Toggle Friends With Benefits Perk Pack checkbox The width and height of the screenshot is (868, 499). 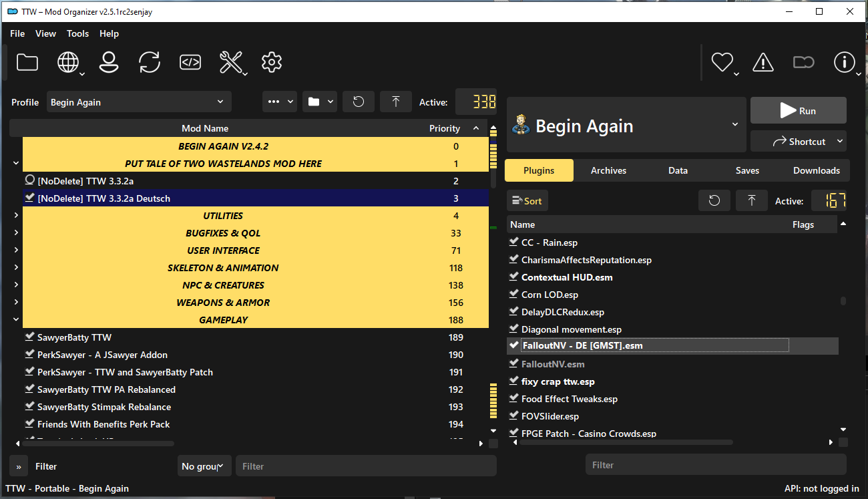coord(29,424)
